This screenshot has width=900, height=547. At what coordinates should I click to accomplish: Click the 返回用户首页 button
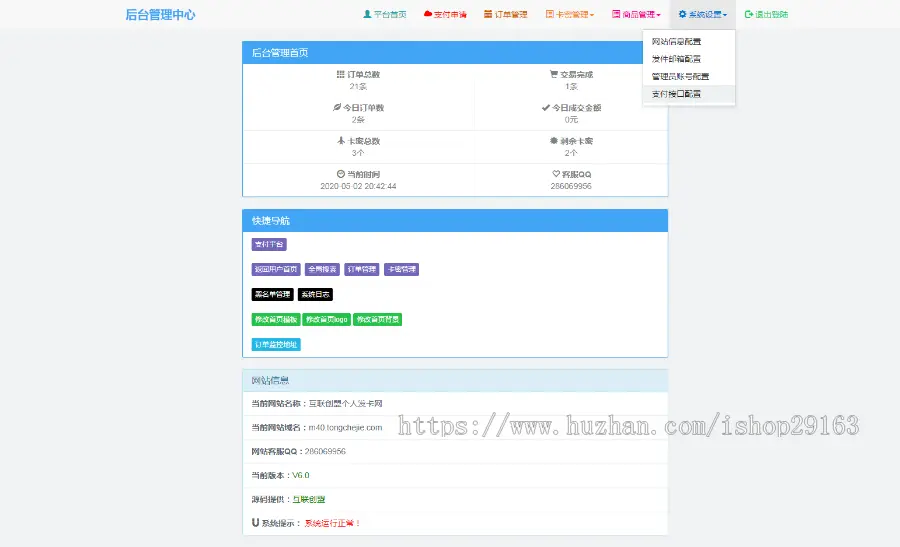[276, 269]
